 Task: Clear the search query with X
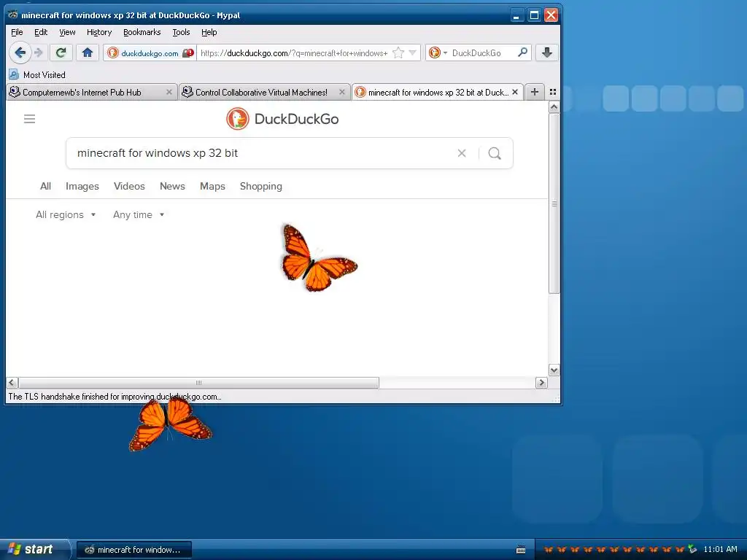click(462, 153)
